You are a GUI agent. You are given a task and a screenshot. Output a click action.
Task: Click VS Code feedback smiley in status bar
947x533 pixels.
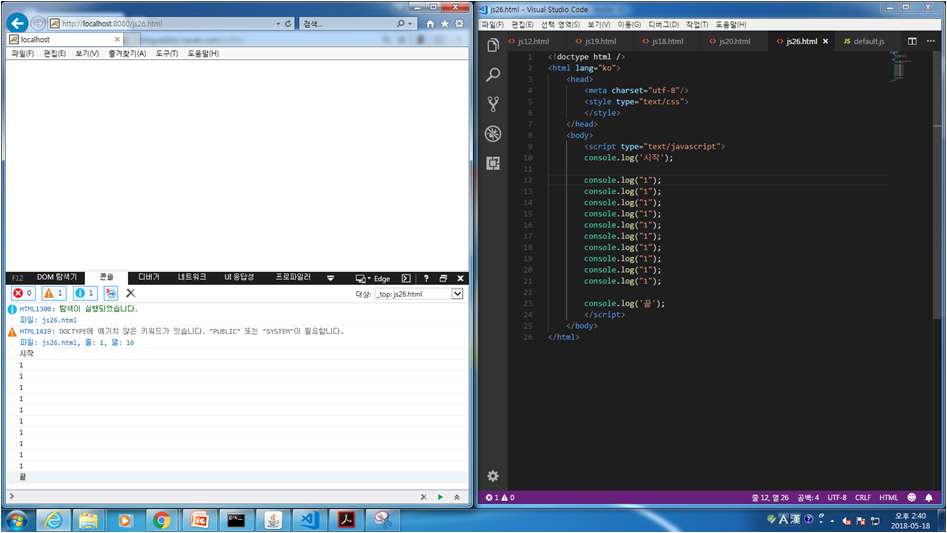click(x=912, y=497)
